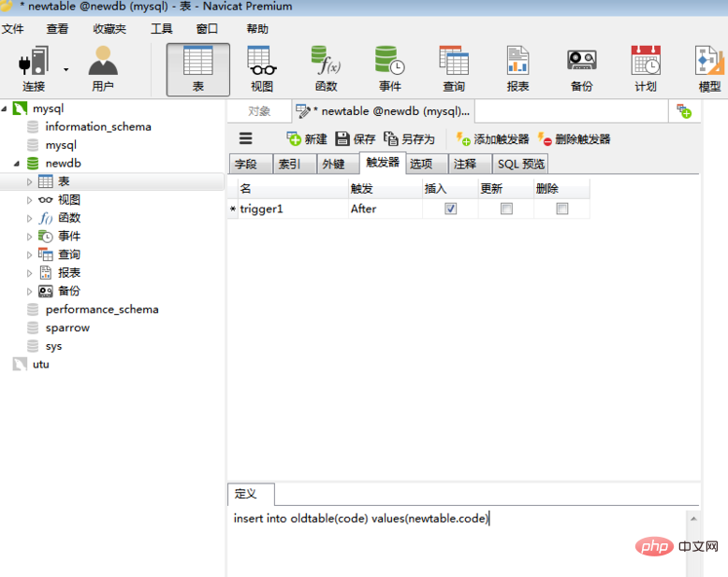Click the 添加触发器 (Add Trigger) button
728x577 pixels.
click(492, 138)
